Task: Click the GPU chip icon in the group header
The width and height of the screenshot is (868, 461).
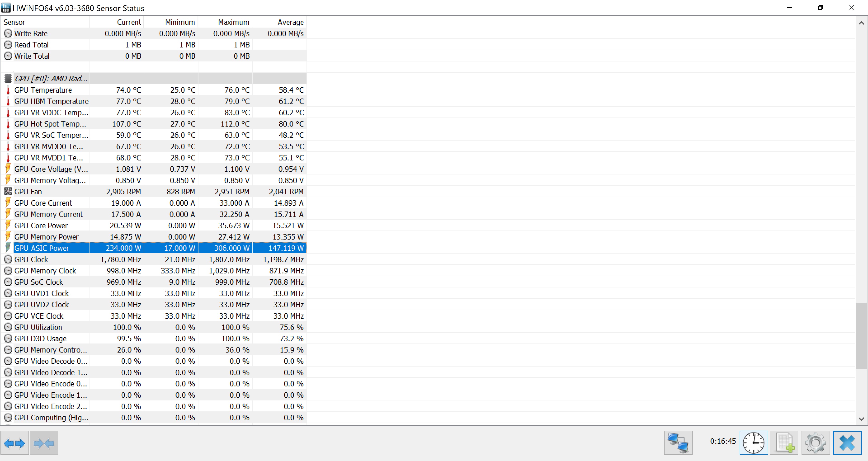Action: 8,78
